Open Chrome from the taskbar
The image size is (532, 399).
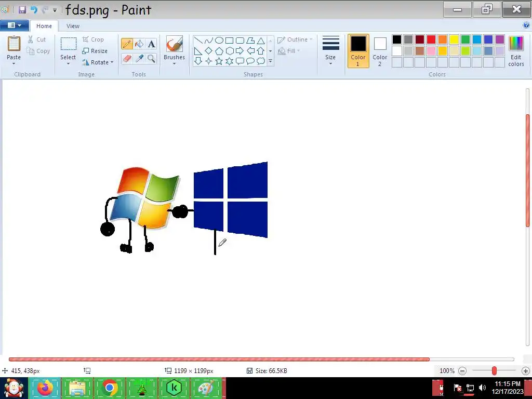click(x=109, y=388)
